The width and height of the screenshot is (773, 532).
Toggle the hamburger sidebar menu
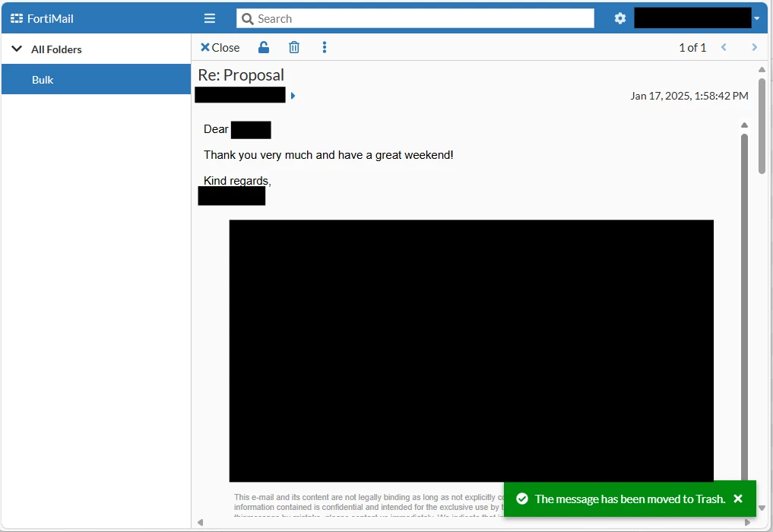tap(210, 19)
